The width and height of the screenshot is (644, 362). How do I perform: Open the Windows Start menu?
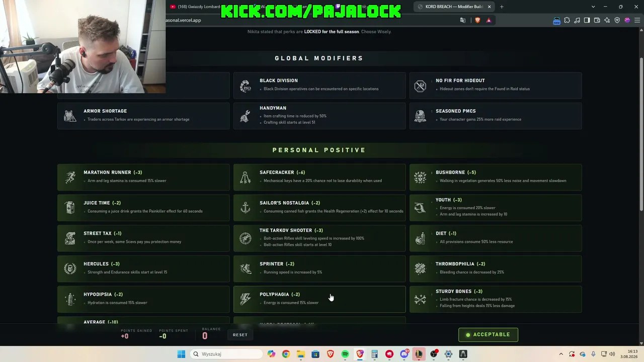click(181, 354)
